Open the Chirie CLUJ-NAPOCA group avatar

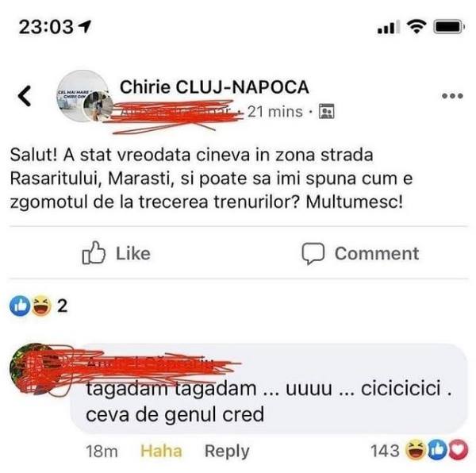[x=83, y=96]
